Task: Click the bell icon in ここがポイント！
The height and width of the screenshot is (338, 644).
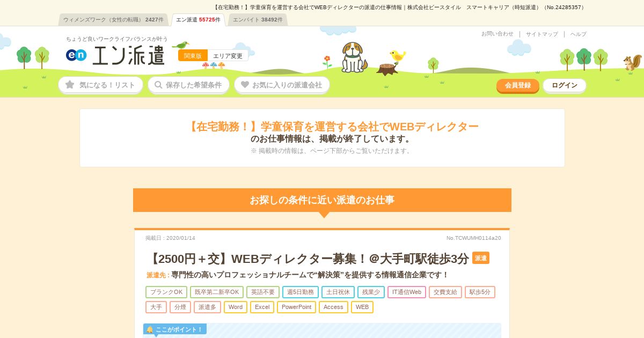Action: [x=150, y=329]
